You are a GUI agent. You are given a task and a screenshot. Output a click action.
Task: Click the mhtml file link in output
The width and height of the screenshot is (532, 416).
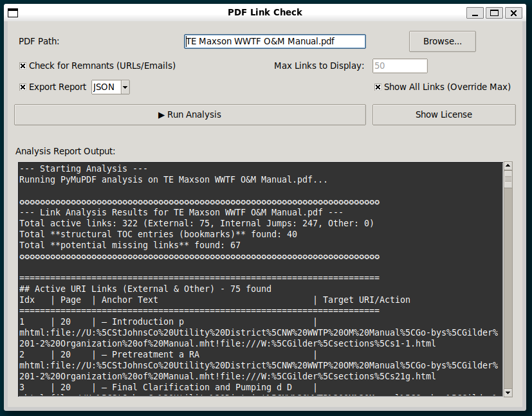click(x=257, y=334)
